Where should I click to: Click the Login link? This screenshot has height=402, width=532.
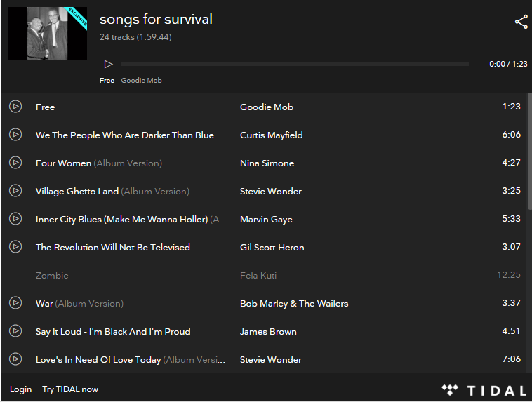click(20, 389)
